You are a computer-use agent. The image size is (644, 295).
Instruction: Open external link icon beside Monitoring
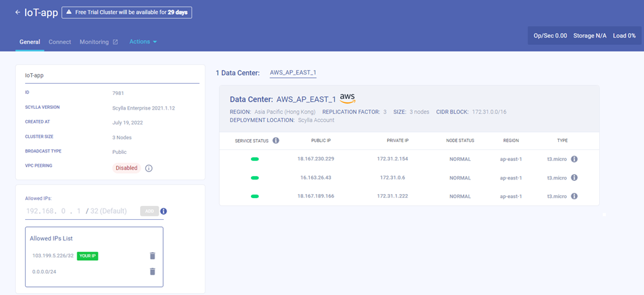click(x=116, y=42)
